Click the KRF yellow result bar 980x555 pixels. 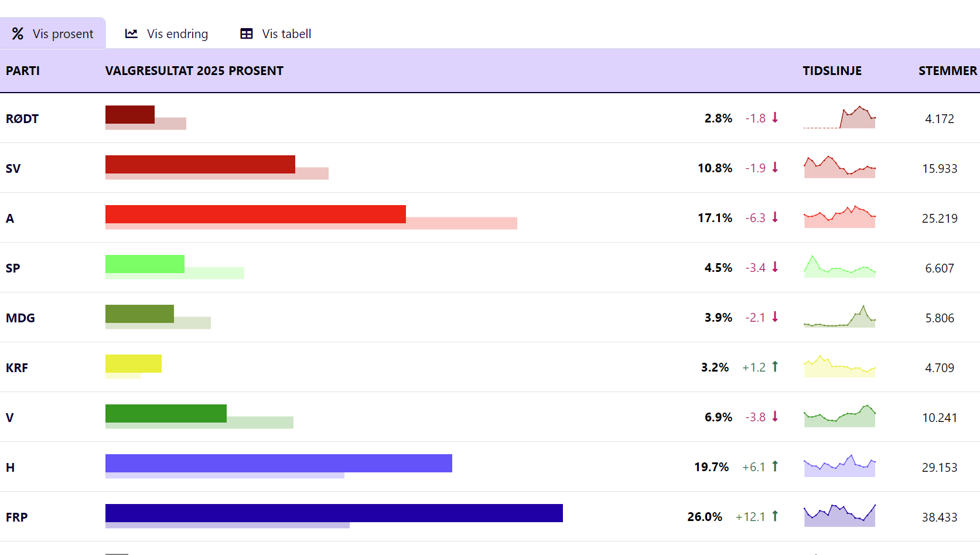point(134,363)
